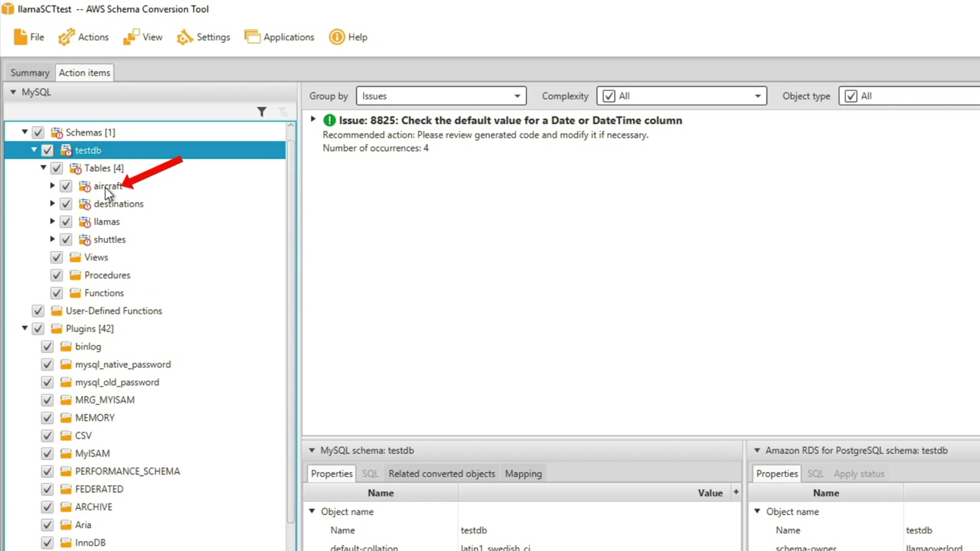Expand Issue 8825 details
Viewport: 980px width, 551px height.
tap(313, 120)
